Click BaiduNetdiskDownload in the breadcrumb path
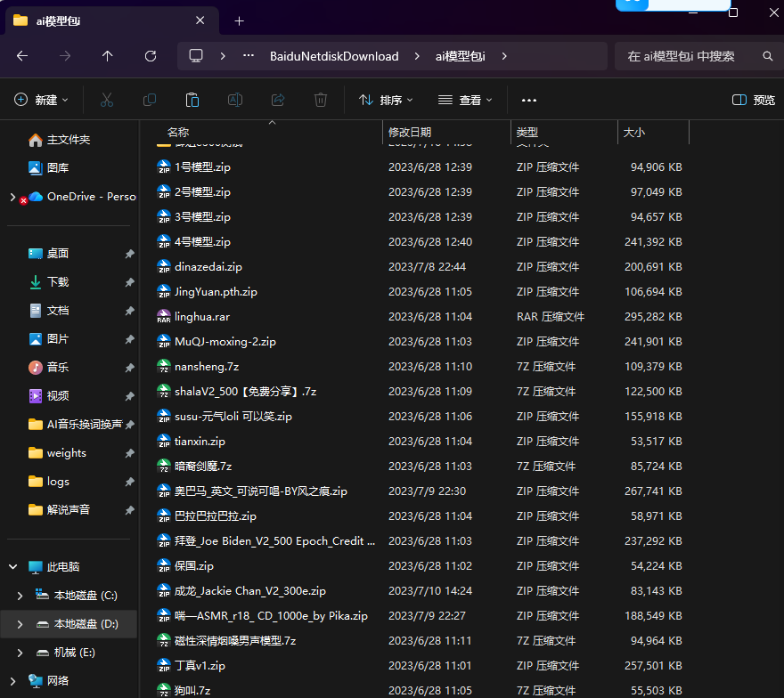 [334, 56]
